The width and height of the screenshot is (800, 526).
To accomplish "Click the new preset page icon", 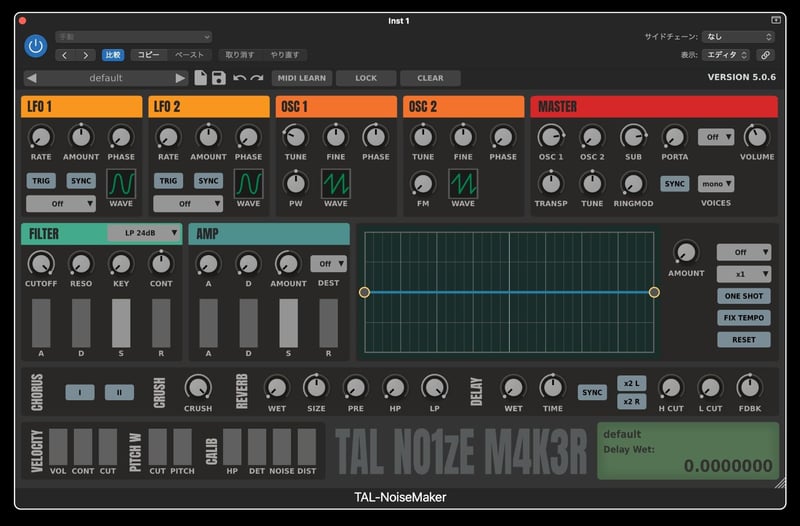I will (201, 78).
